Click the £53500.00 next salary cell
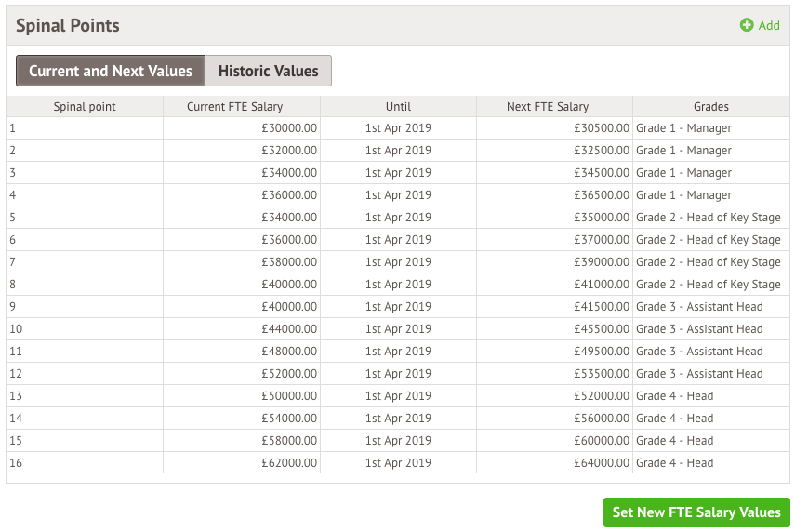Viewport: 795px width, 532px height. coord(555,374)
